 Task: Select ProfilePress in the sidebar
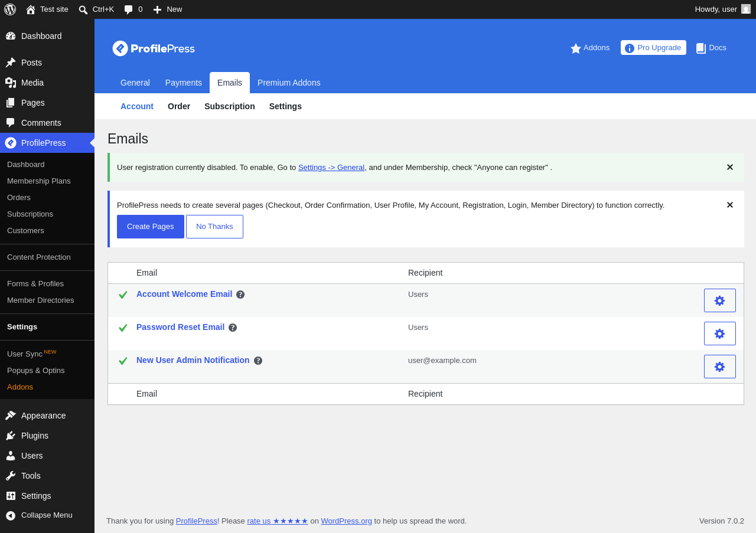47,143
